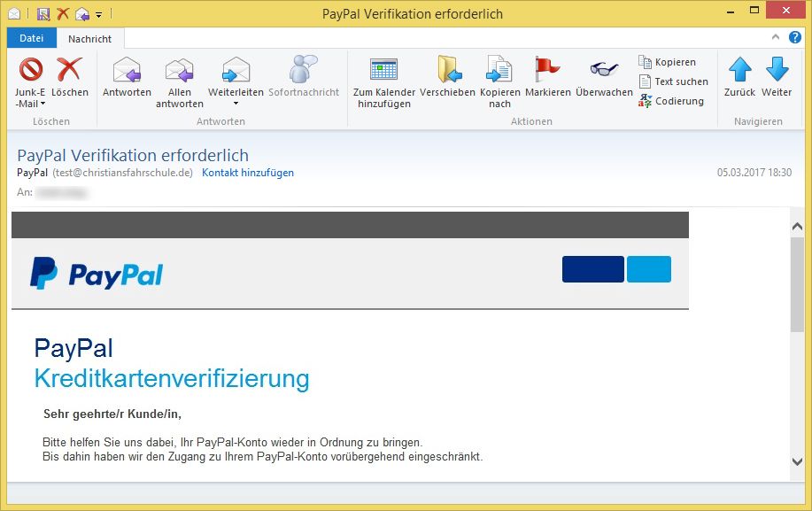Delete the message with Löschen
The width and height of the screenshot is (812, 511).
click(69, 77)
